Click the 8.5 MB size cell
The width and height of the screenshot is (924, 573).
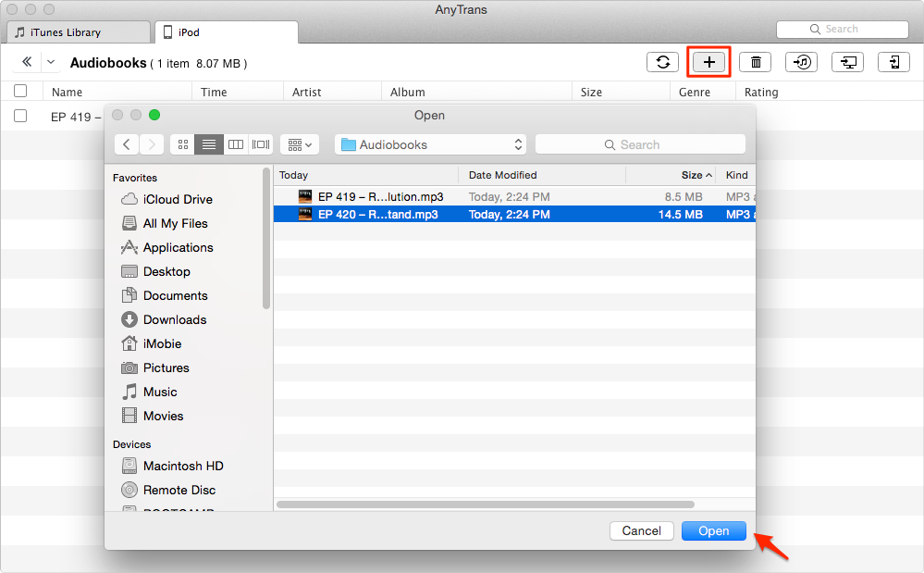point(684,196)
